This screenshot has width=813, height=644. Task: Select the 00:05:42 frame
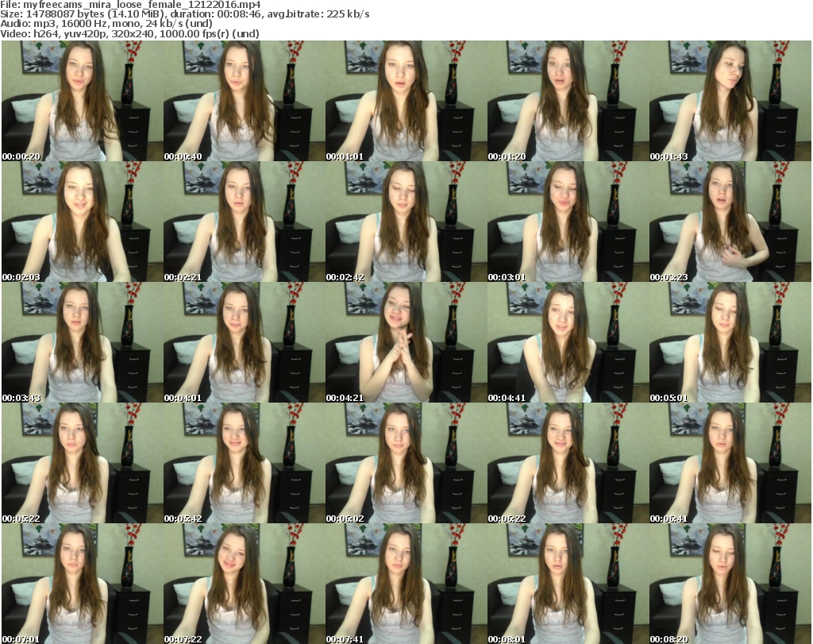(x=244, y=464)
